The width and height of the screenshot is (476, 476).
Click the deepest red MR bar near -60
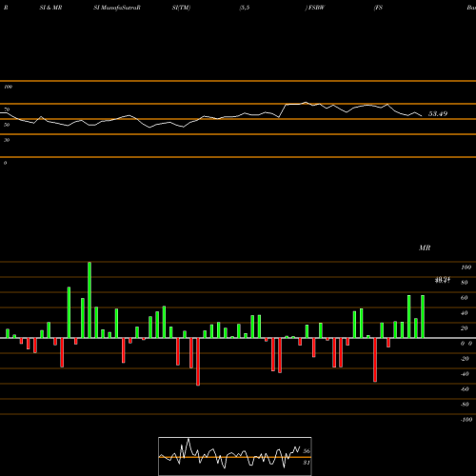(198, 362)
